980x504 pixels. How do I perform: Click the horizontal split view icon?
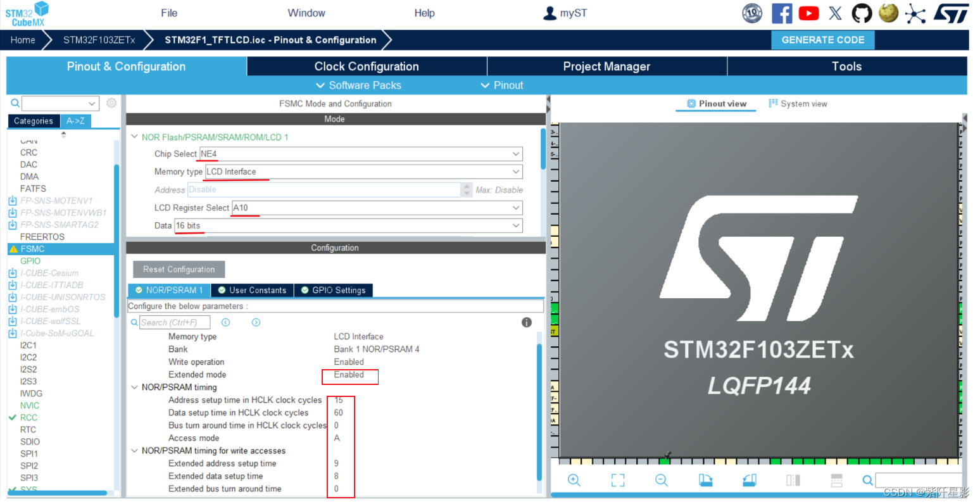[836, 480]
